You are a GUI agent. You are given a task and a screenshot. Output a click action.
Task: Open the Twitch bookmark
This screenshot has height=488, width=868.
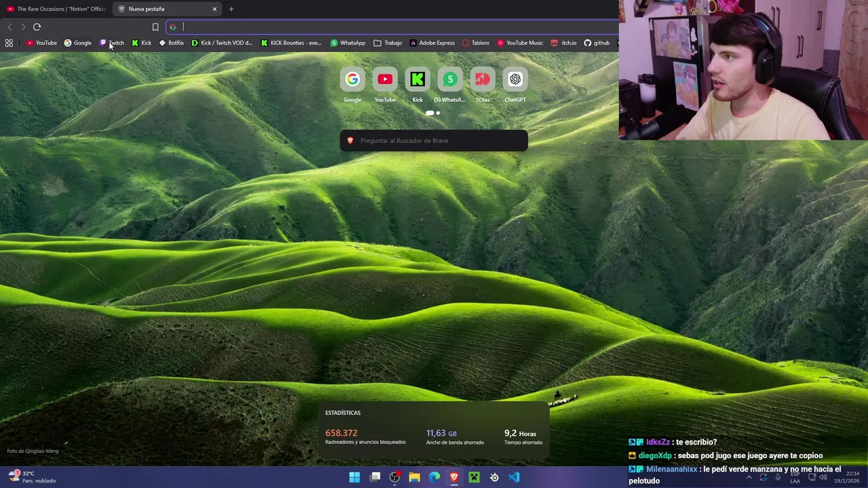112,43
